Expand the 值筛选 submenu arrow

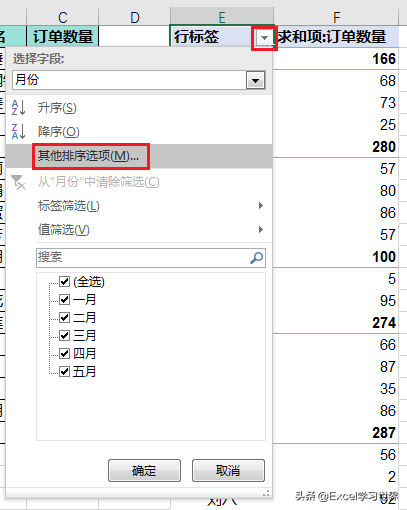(261, 230)
